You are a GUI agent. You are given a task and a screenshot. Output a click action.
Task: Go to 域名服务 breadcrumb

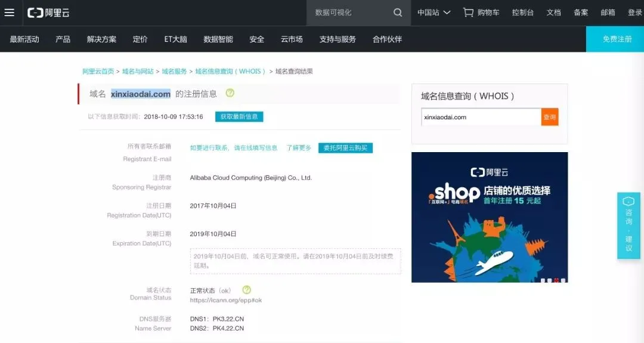[174, 71]
